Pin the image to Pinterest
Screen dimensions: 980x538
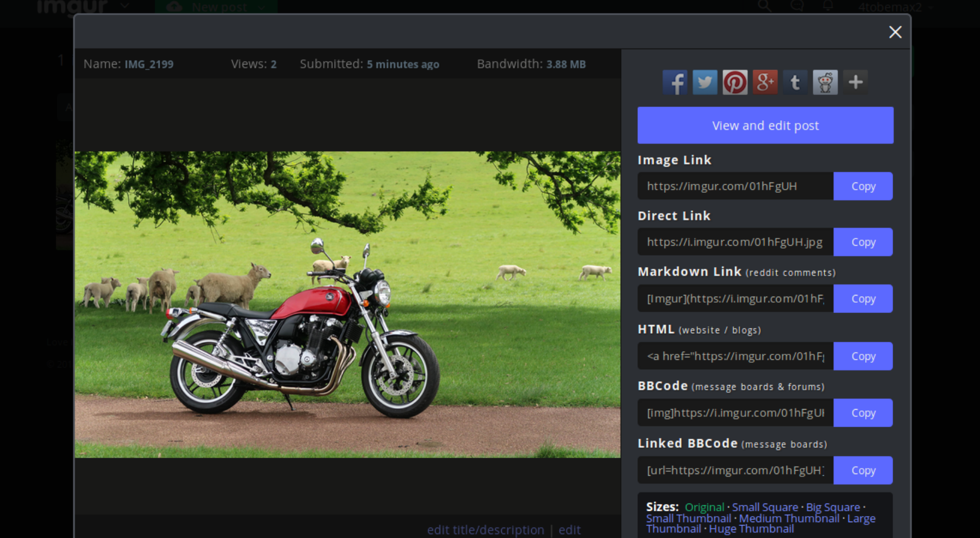click(x=735, y=82)
